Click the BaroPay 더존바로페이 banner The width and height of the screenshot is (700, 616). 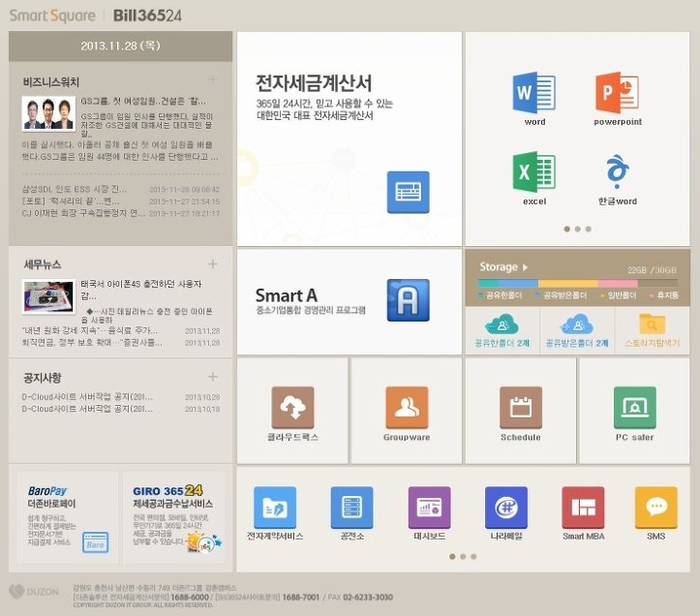point(68,518)
